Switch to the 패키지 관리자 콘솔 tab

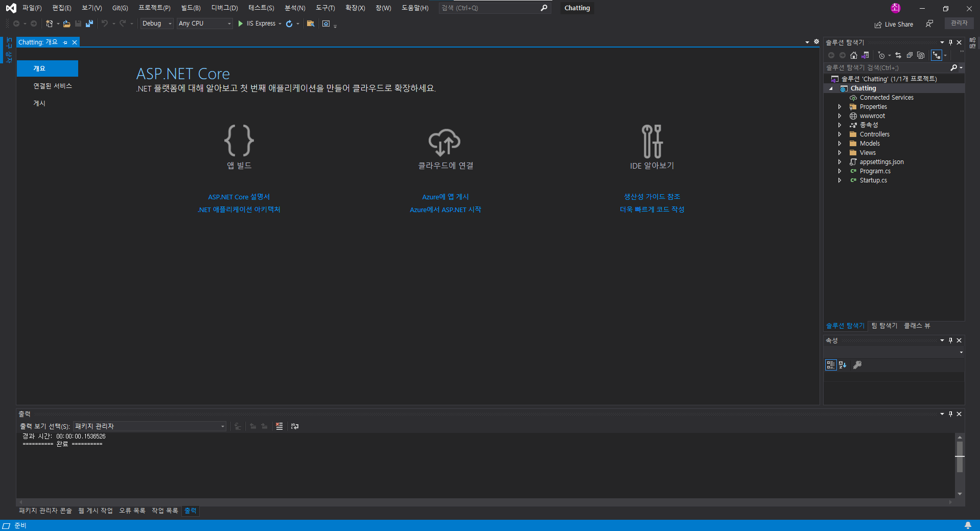click(45, 511)
